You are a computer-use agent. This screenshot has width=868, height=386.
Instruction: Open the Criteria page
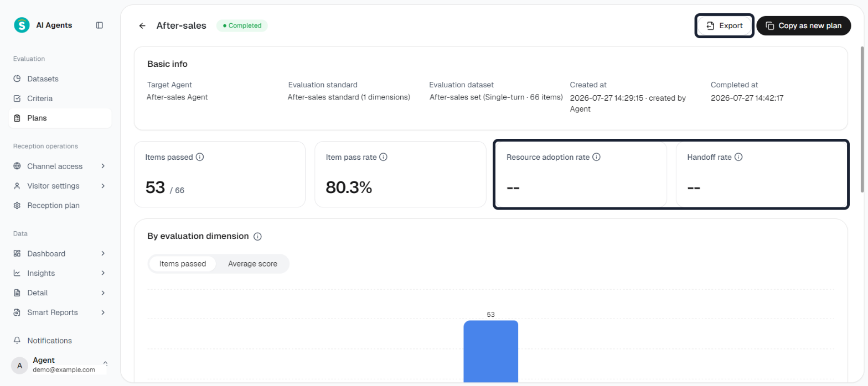(x=60, y=98)
